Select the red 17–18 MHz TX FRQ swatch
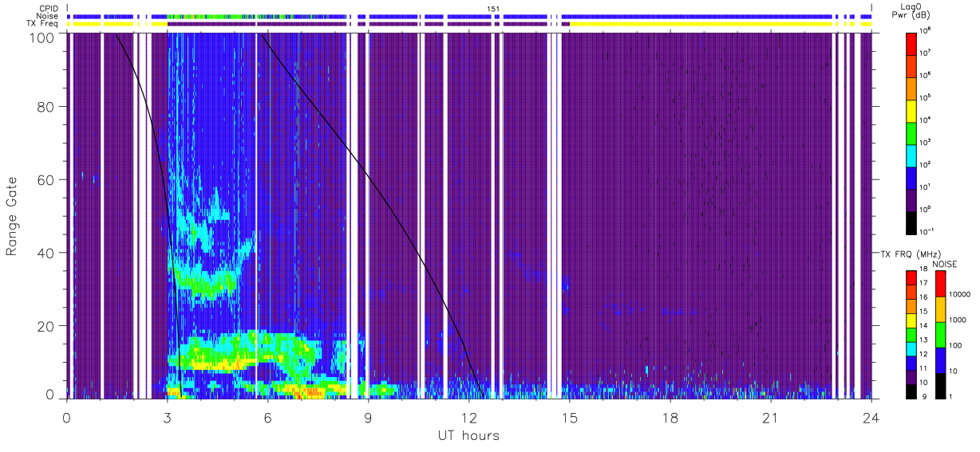Screen dimensions: 980x452 [x=912, y=277]
